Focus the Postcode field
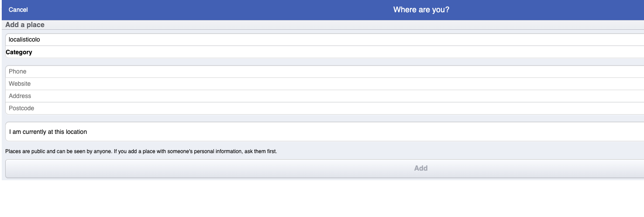This screenshot has width=644, height=217. point(325,108)
